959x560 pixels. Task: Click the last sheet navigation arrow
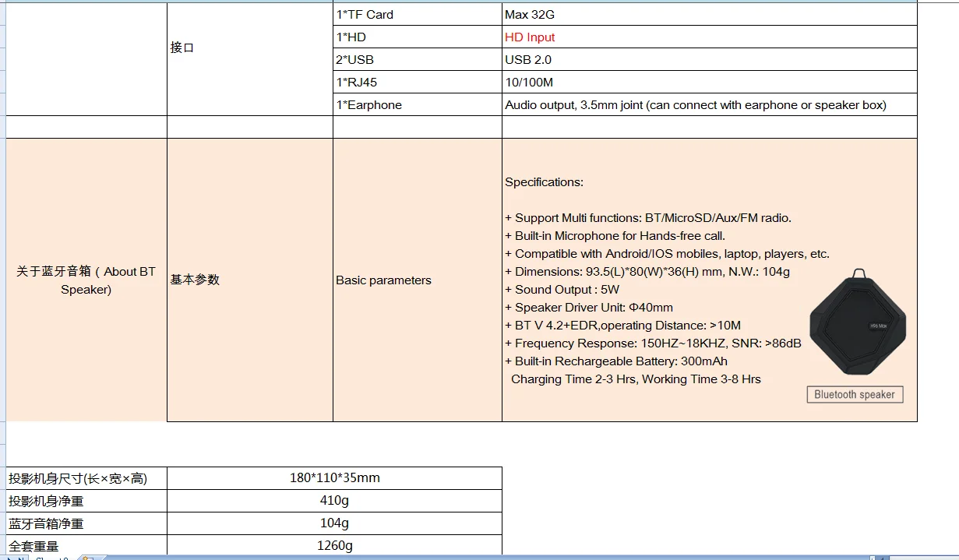pos(21,558)
